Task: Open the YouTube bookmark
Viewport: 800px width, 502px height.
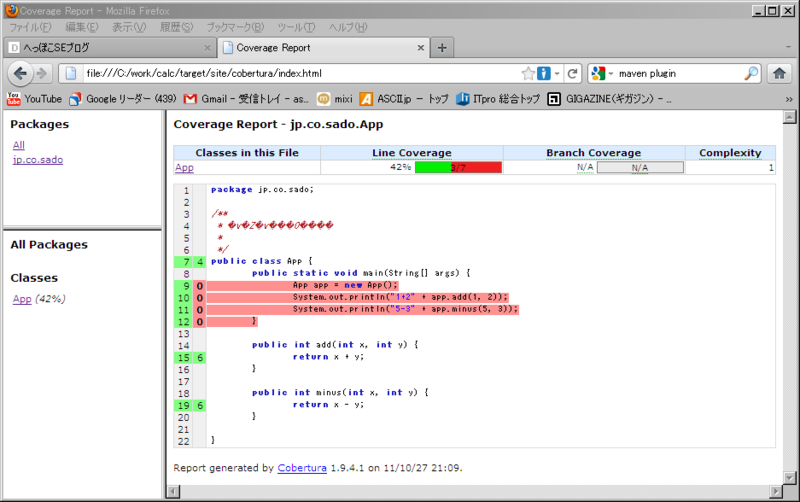Action: 34,99
